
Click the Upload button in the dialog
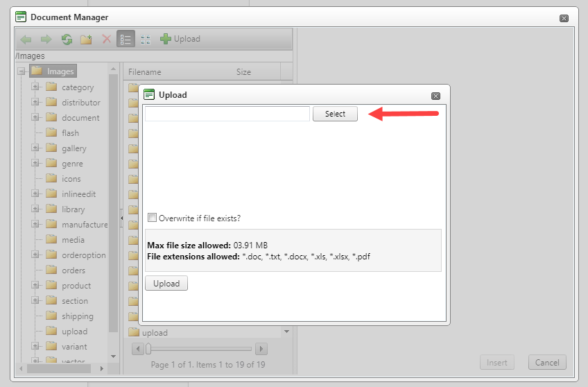click(x=166, y=284)
